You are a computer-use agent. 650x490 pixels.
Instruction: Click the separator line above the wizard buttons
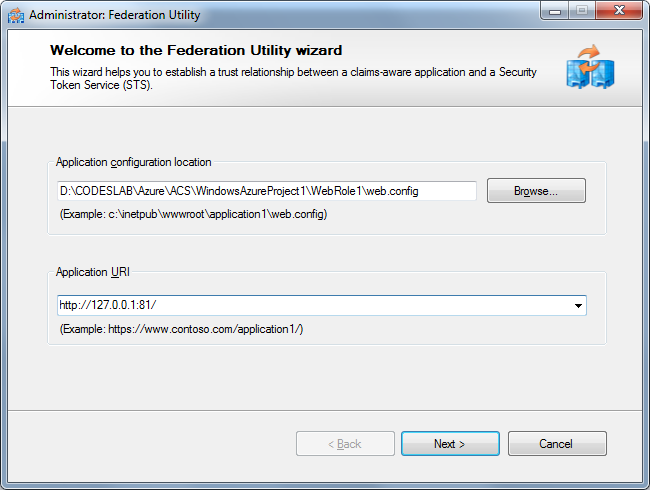tap(325, 409)
